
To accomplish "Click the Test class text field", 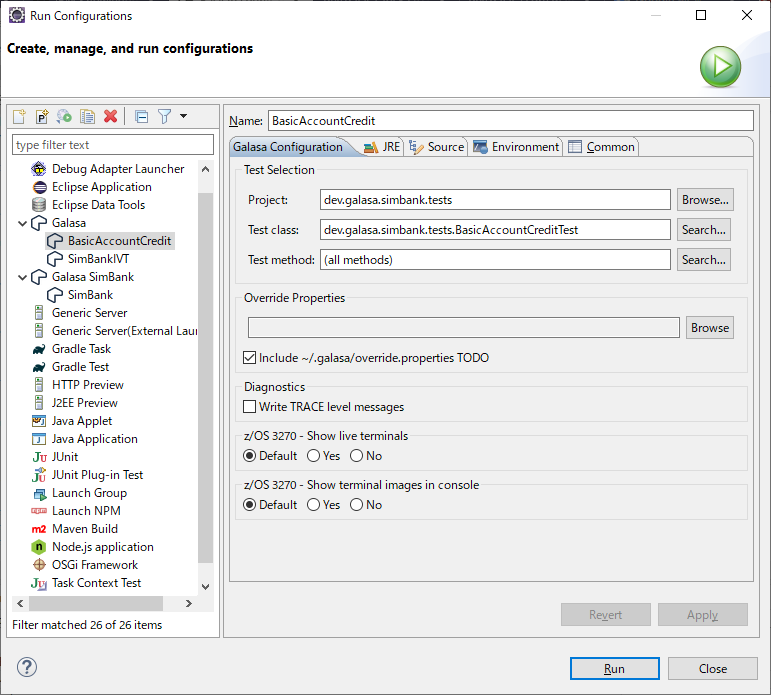I will [495, 230].
